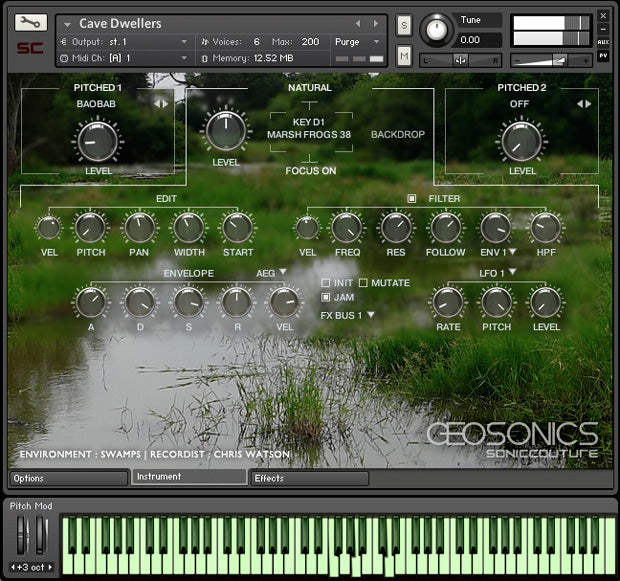Solo the instrument with S button
Screen dimensions: 620x581
click(x=404, y=26)
